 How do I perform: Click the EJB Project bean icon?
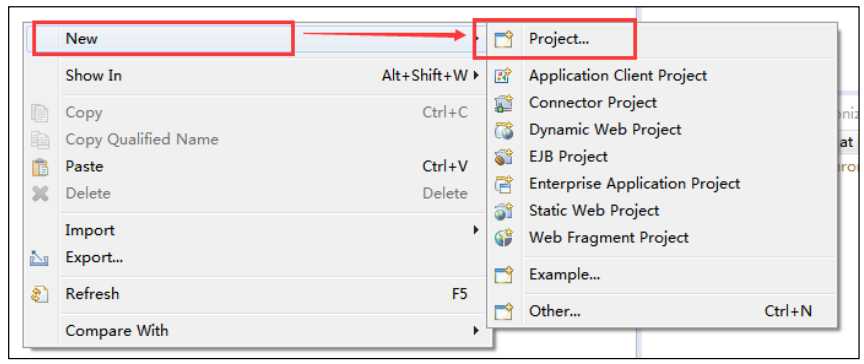tap(504, 157)
